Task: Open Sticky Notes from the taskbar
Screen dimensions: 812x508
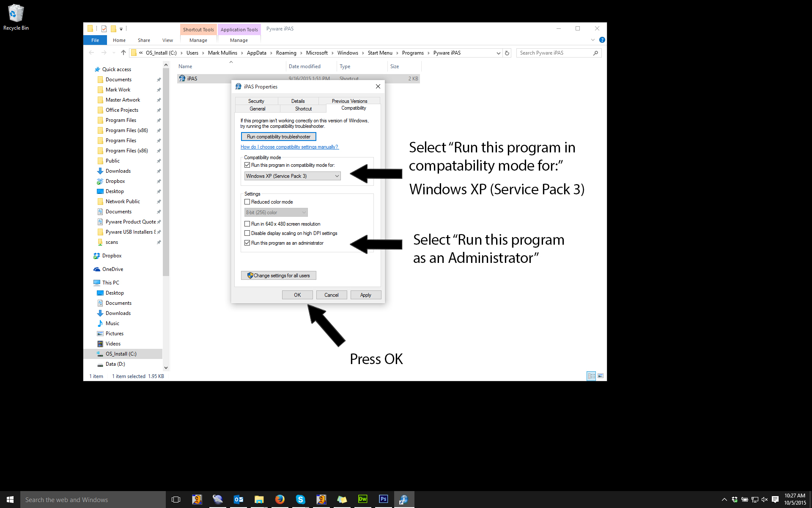Action: coord(342,500)
